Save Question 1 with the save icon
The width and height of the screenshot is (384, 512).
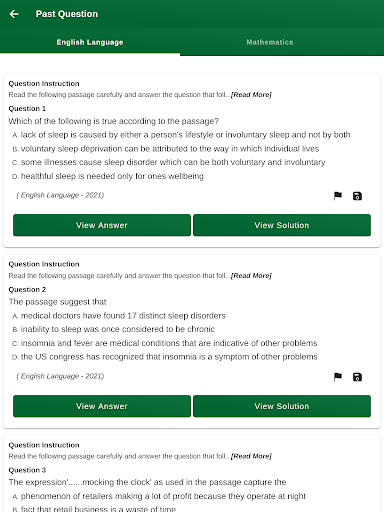click(x=357, y=196)
